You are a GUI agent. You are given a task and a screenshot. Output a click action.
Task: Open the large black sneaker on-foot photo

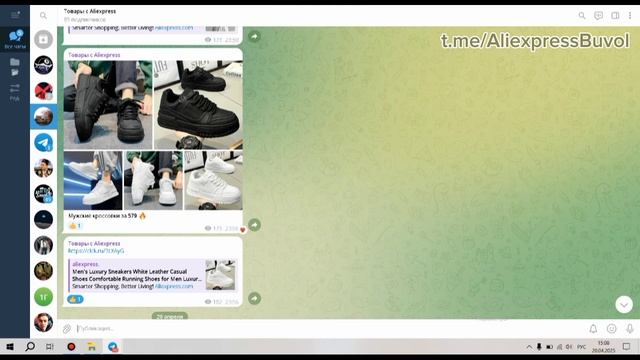[x=108, y=105]
